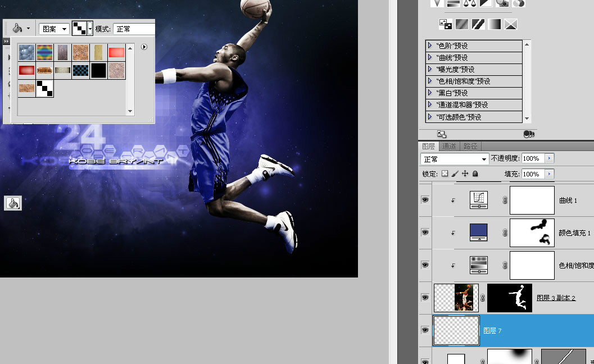The width and height of the screenshot is (594, 364).
Task: Hide the 颜色填充 1 layer
Action: tap(425, 232)
